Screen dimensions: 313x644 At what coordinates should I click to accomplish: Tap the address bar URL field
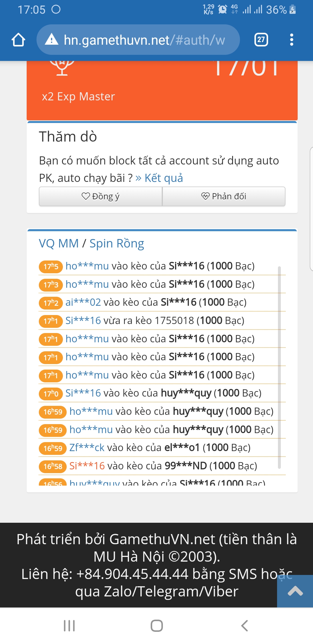coord(144,40)
